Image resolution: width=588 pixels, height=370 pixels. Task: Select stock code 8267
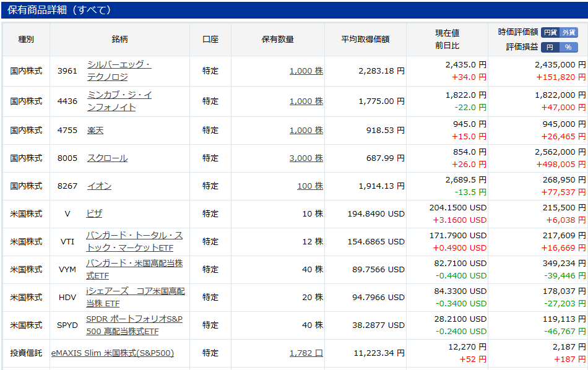pos(67,186)
